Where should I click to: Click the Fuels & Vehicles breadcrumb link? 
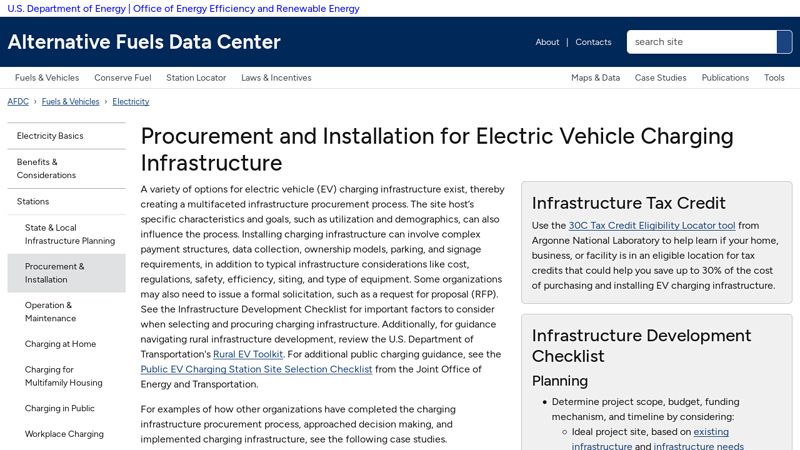(70, 102)
